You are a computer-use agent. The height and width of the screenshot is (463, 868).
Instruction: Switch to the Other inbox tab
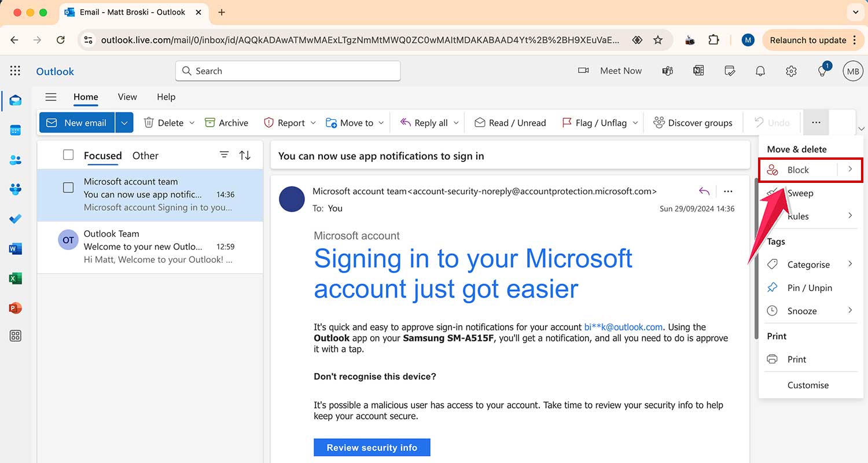[145, 155]
